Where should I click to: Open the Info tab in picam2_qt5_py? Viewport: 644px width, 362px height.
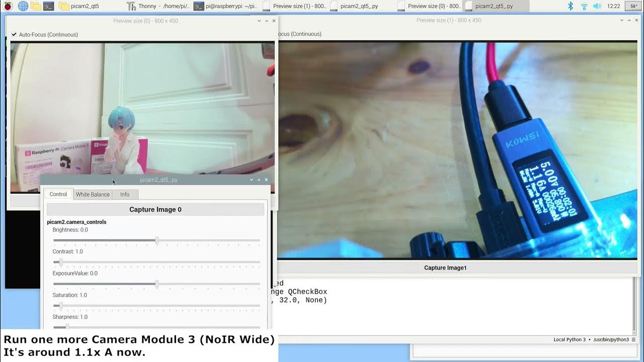(x=125, y=194)
